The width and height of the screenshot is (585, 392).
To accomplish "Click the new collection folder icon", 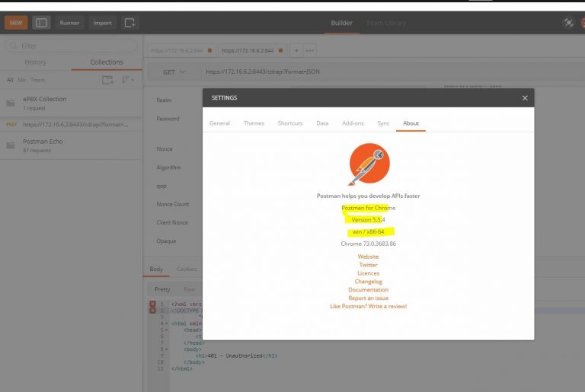I will [108, 80].
